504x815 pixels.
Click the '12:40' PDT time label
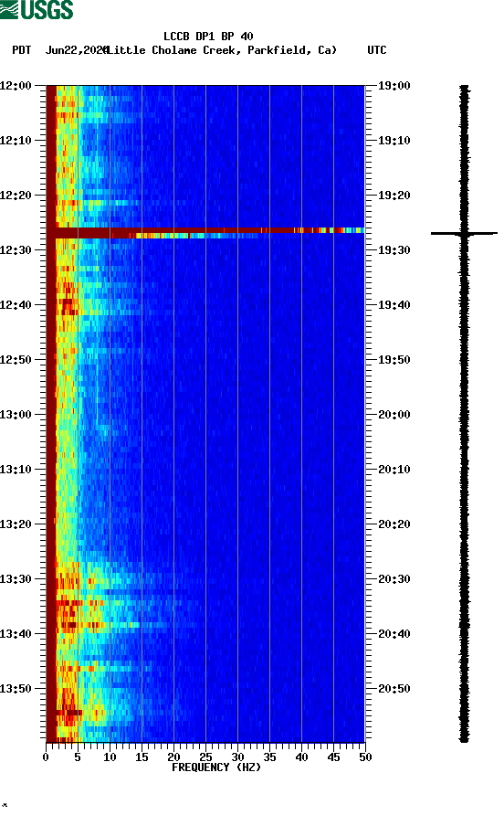(x=16, y=304)
